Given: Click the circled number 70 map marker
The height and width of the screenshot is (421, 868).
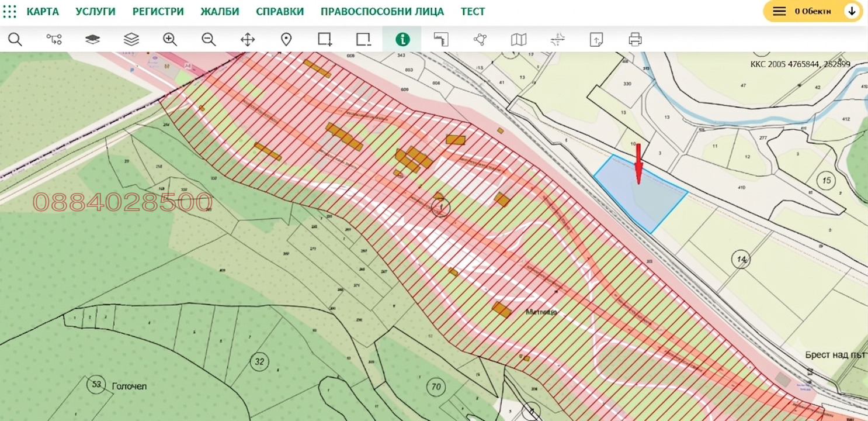Looking at the screenshot, I should pyautogui.click(x=436, y=387).
